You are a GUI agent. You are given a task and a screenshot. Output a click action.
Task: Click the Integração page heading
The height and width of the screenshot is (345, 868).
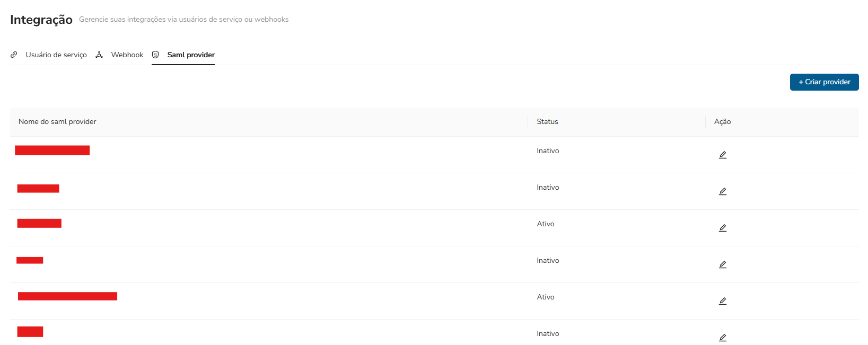[41, 20]
